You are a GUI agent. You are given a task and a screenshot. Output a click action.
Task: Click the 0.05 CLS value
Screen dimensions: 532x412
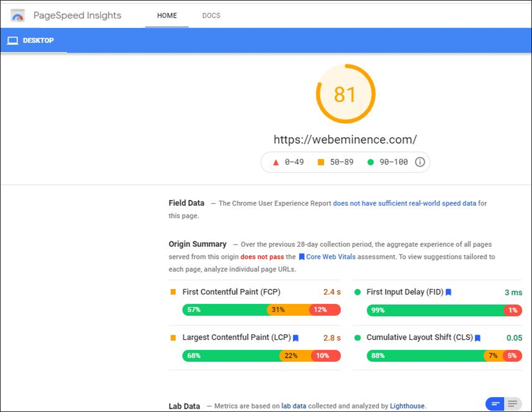coord(515,338)
